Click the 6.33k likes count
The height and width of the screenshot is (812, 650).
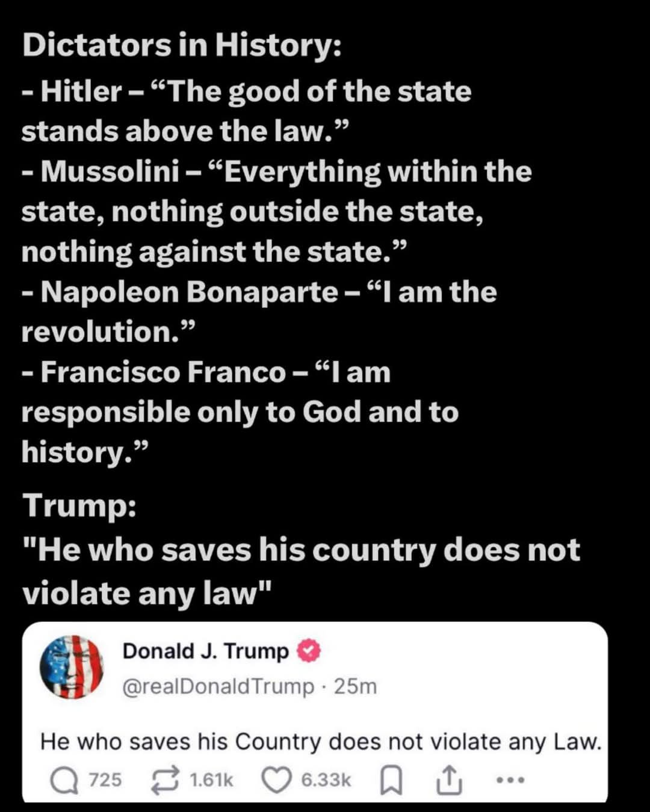click(326, 780)
